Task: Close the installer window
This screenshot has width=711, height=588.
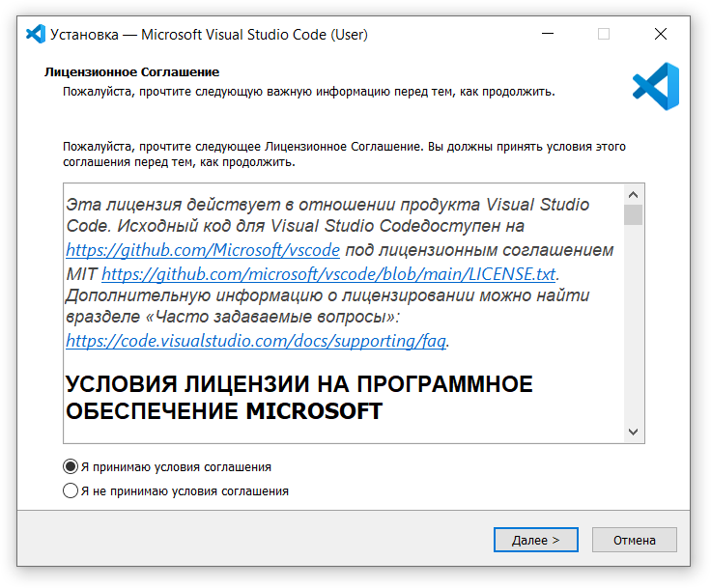Action: 660,34
